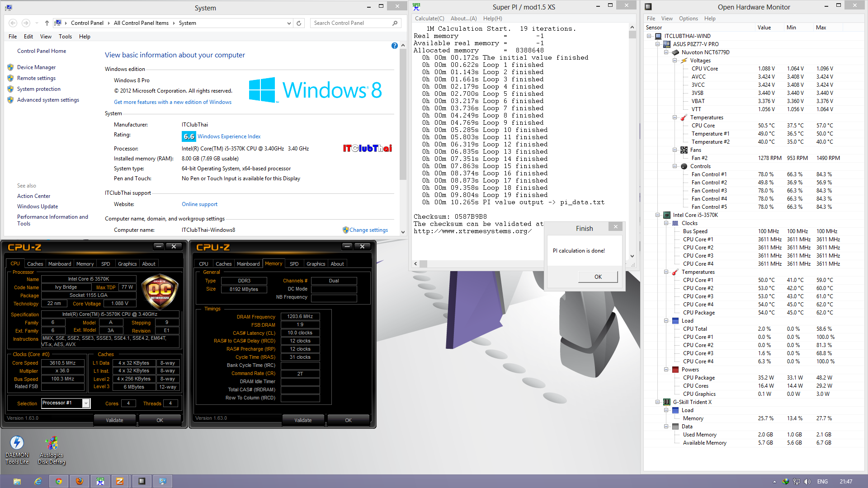The height and width of the screenshot is (488, 868).
Task: Open Calculate menu in Super PI
Action: tap(429, 19)
